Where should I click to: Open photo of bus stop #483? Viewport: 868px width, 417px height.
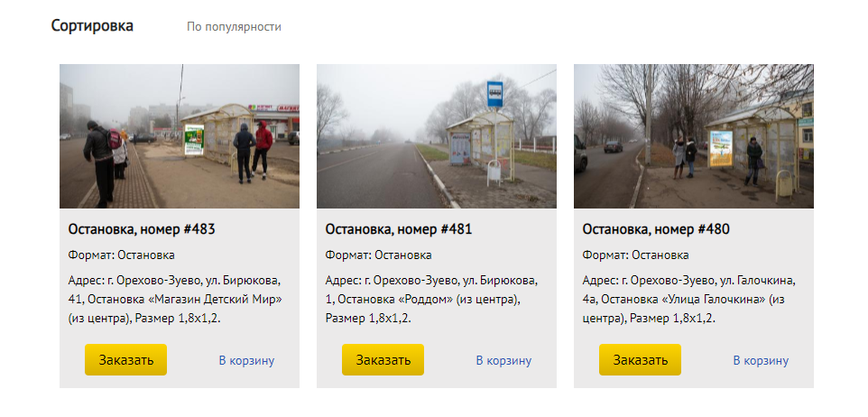(180, 136)
